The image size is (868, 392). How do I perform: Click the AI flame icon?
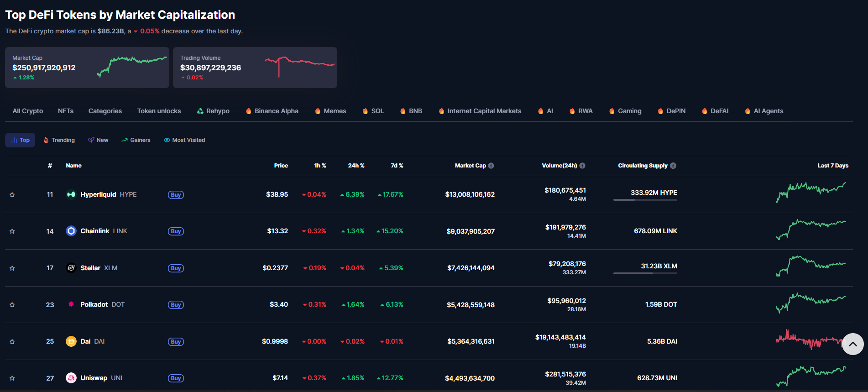(x=541, y=111)
